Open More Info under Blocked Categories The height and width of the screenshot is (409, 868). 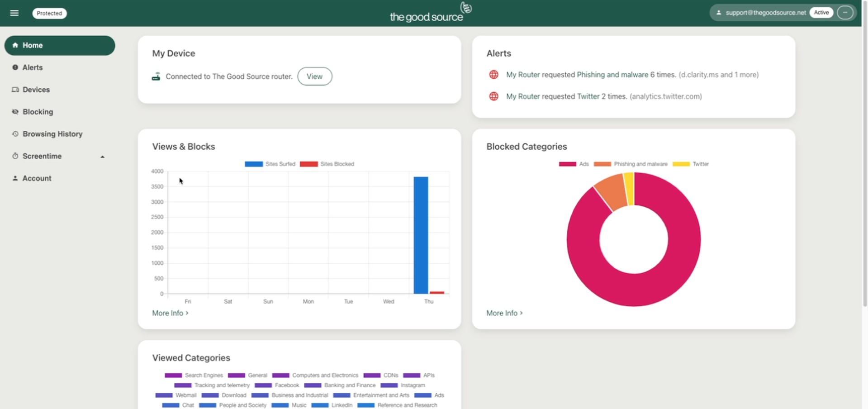pos(504,313)
